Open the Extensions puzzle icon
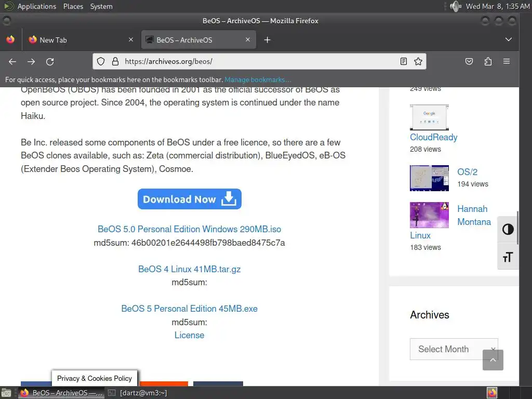This screenshot has height=399, width=532. click(x=488, y=61)
